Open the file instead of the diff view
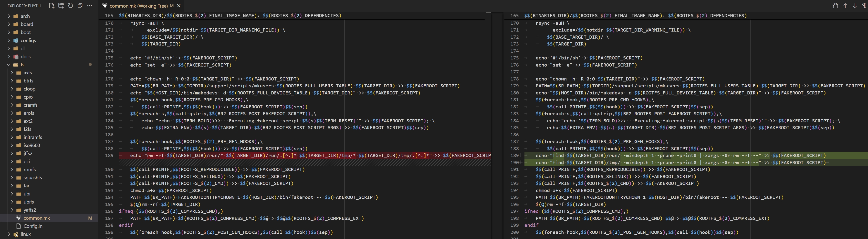The image size is (868, 239). (836, 6)
